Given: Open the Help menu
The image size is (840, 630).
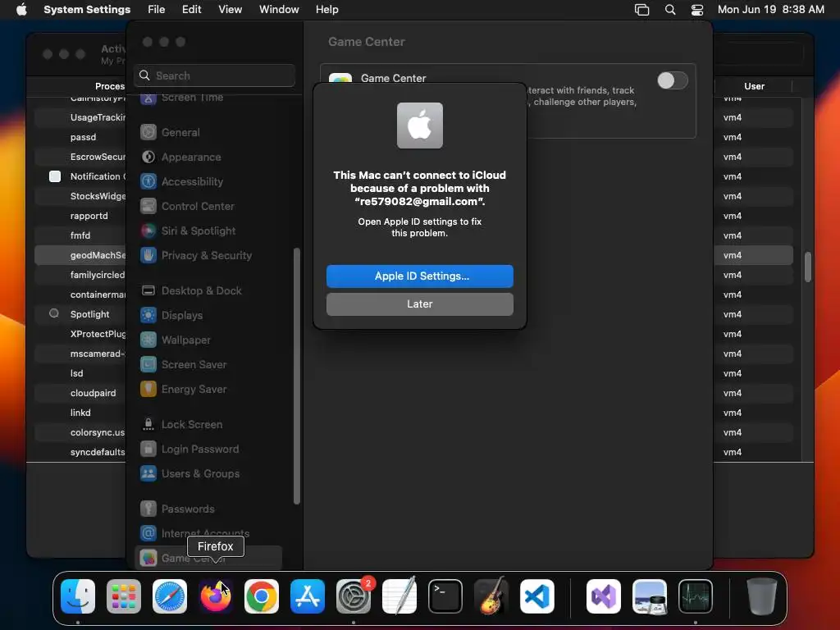Looking at the screenshot, I should click(x=326, y=10).
